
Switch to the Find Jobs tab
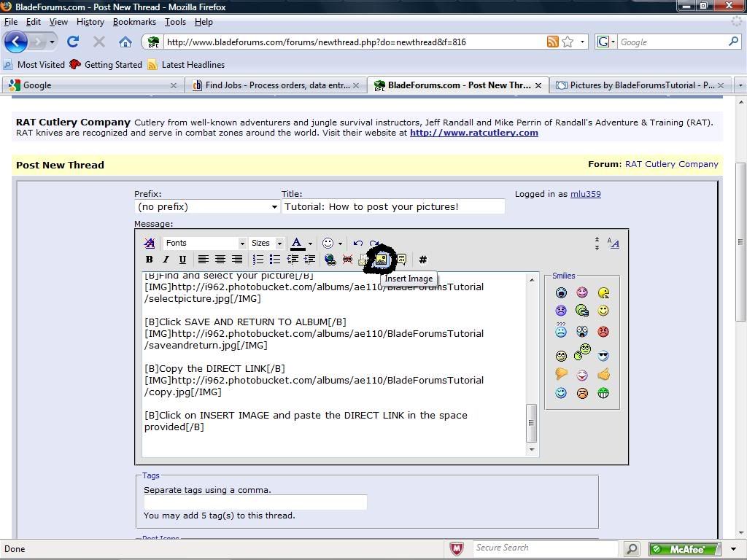(x=275, y=85)
